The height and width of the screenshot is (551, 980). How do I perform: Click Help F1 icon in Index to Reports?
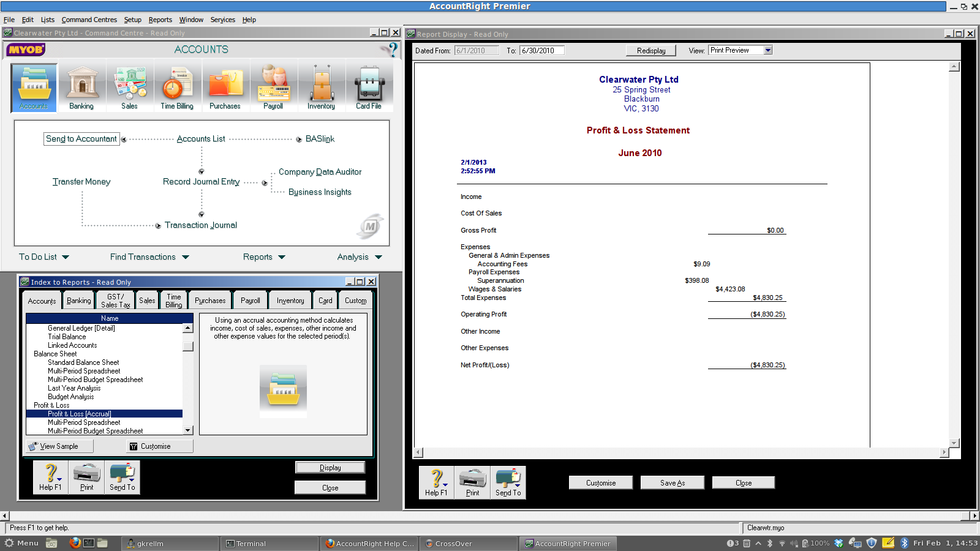pyautogui.click(x=50, y=477)
